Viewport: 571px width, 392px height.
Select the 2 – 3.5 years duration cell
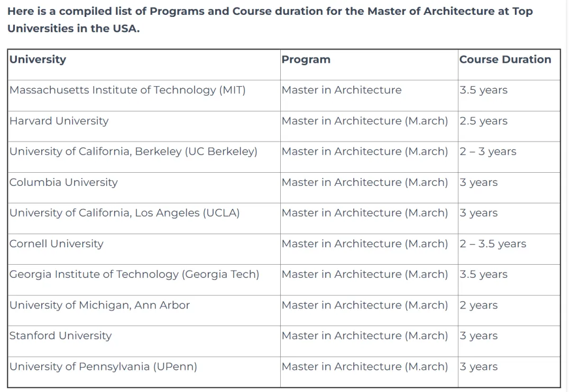pos(493,244)
